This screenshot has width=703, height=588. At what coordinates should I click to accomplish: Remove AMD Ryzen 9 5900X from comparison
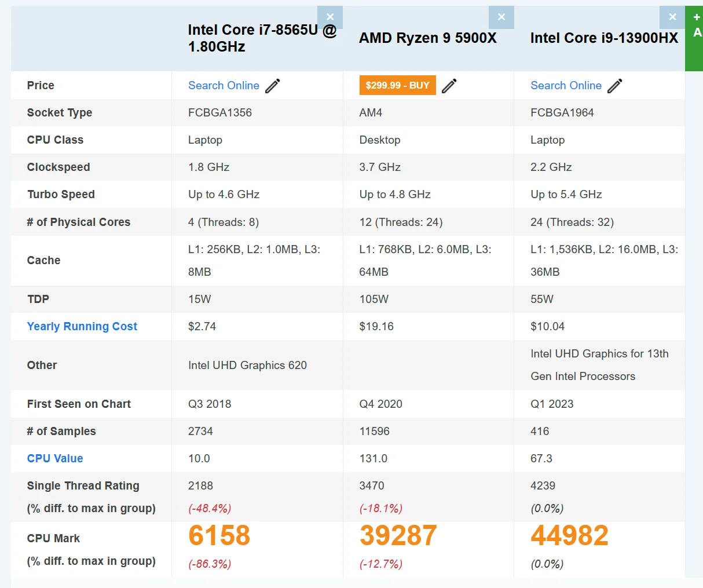point(501,17)
